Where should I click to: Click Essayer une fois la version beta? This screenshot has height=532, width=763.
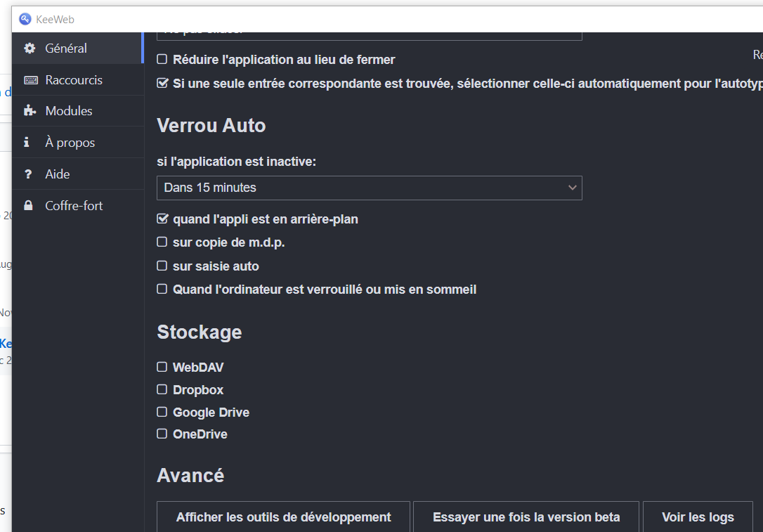coord(526,517)
